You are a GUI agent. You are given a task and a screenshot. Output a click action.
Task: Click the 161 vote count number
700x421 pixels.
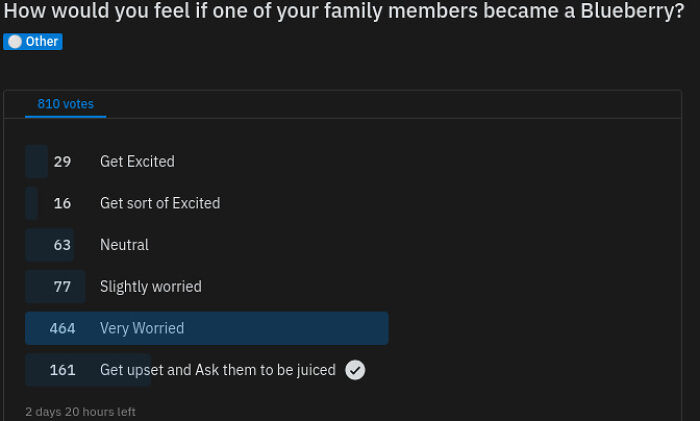62,370
